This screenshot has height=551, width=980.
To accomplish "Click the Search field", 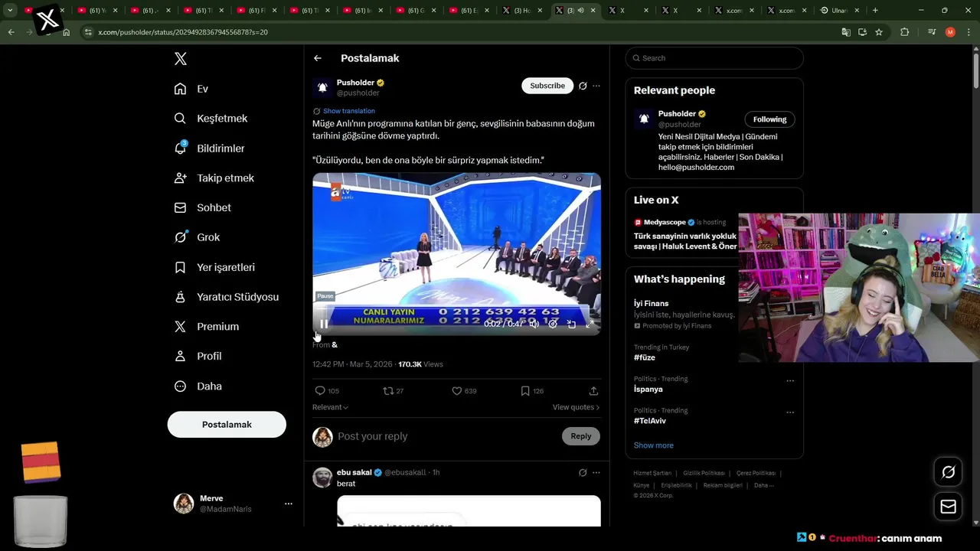I will pyautogui.click(x=714, y=58).
